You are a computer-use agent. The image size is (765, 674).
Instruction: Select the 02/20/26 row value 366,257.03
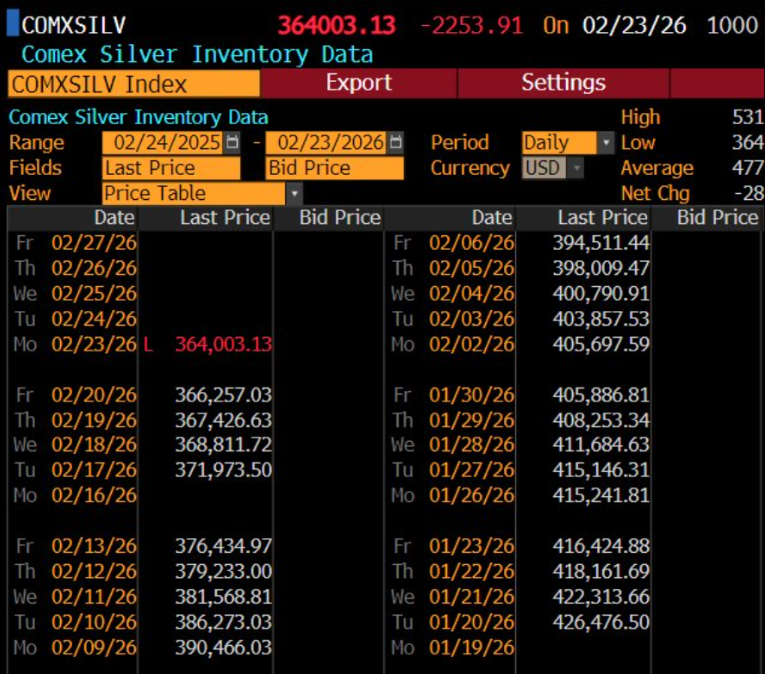point(223,395)
